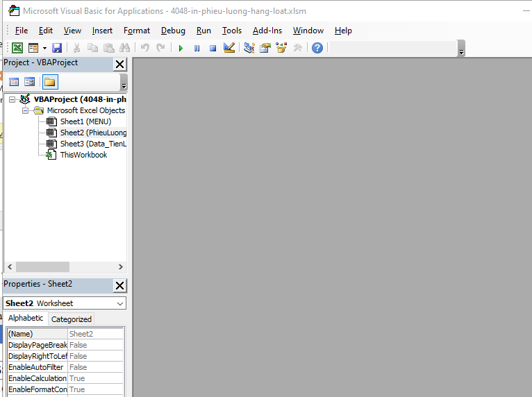532x397 pixels.
Task: Switch to Alphabetic properties tab
Action: pos(26,319)
